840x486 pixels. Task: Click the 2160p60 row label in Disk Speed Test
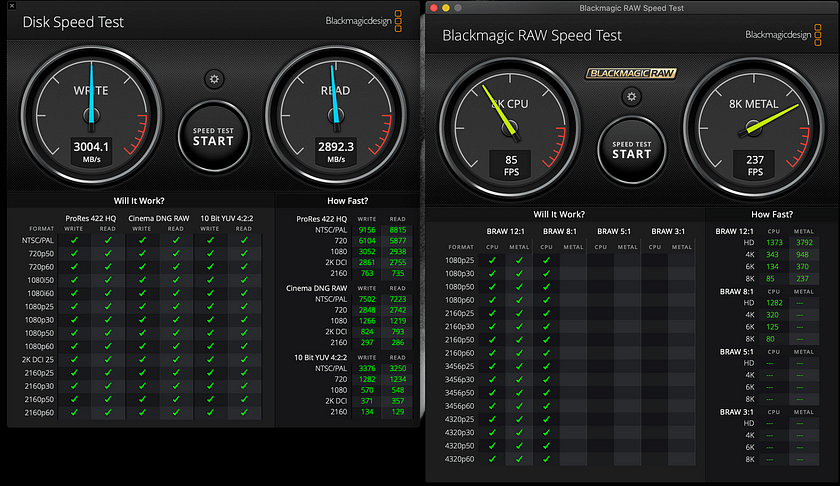point(39,413)
